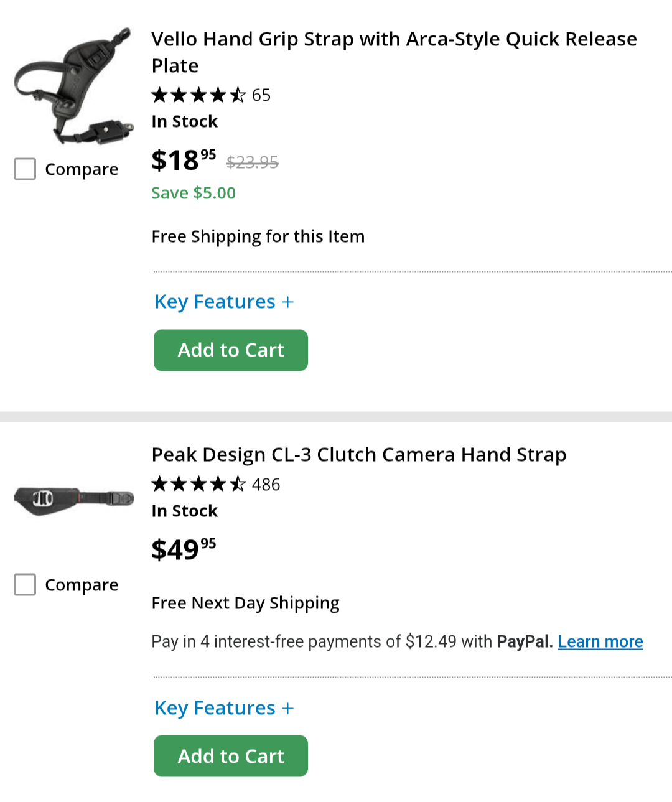Viewport: 672px width, 802px height.
Task: Open the PayPal Learn more link
Action: pyautogui.click(x=600, y=641)
